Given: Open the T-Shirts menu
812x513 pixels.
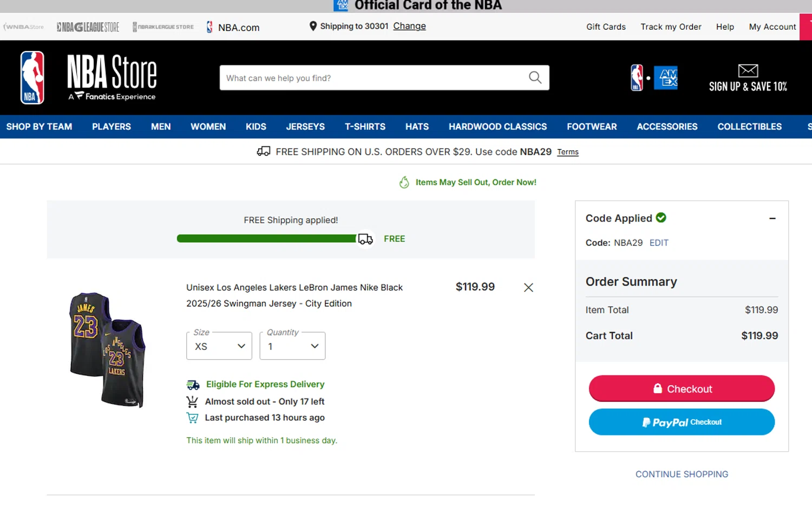Looking at the screenshot, I should [x=365, y=126].
